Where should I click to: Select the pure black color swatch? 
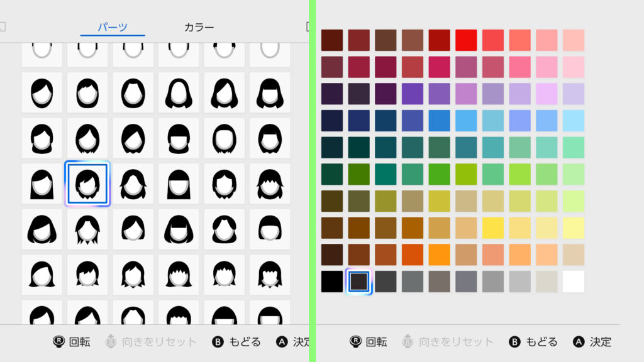[x=331, y=282]
